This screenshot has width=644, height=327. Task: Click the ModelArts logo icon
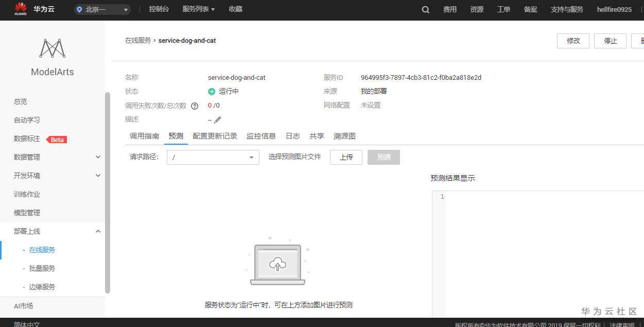coord(53,48)
